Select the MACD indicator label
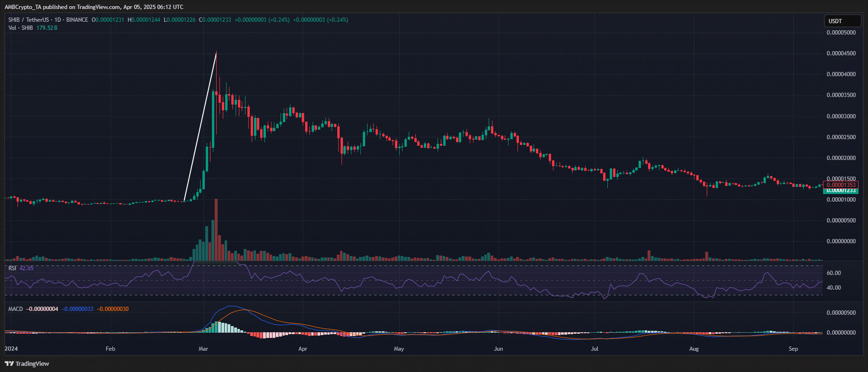Screen dimensions: 868x372 tap(16, 309)
